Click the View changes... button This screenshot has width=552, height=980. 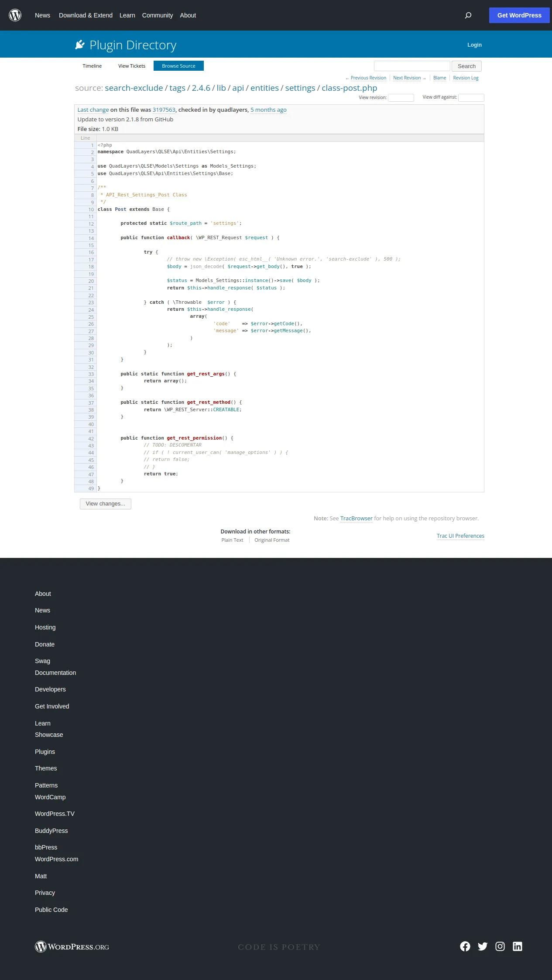point(106,504)
